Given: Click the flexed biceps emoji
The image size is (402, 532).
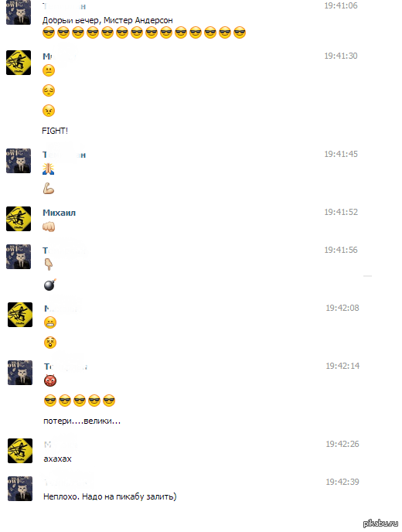Looking at the screenshot, I should (49, 189).
